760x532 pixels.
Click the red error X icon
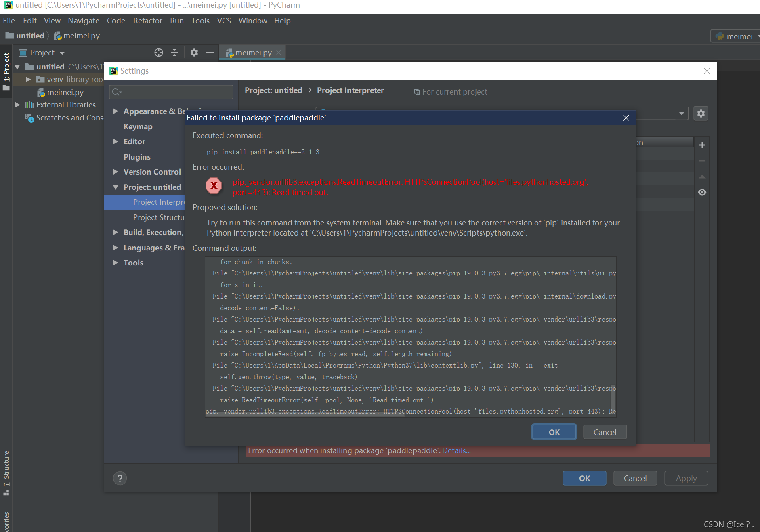pyautogui.click(x=214, y=186)
